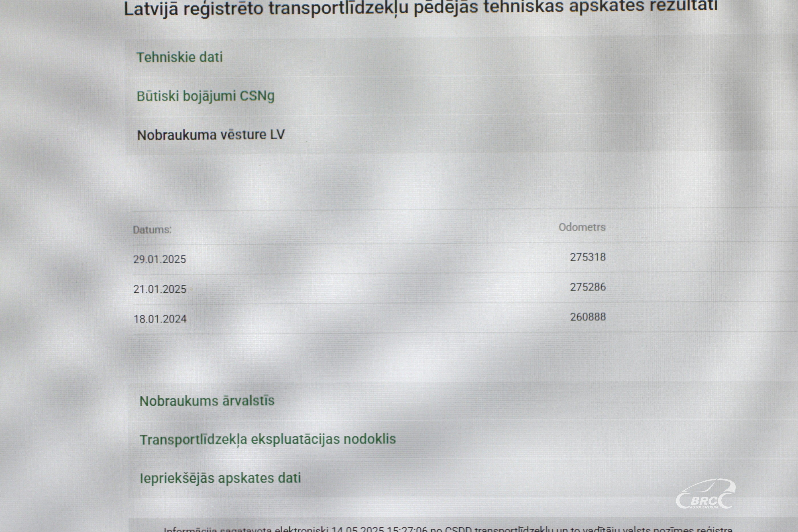Select the date 18.01.2024
Viewport: 798px width, 532px height.
click(160, 319)
